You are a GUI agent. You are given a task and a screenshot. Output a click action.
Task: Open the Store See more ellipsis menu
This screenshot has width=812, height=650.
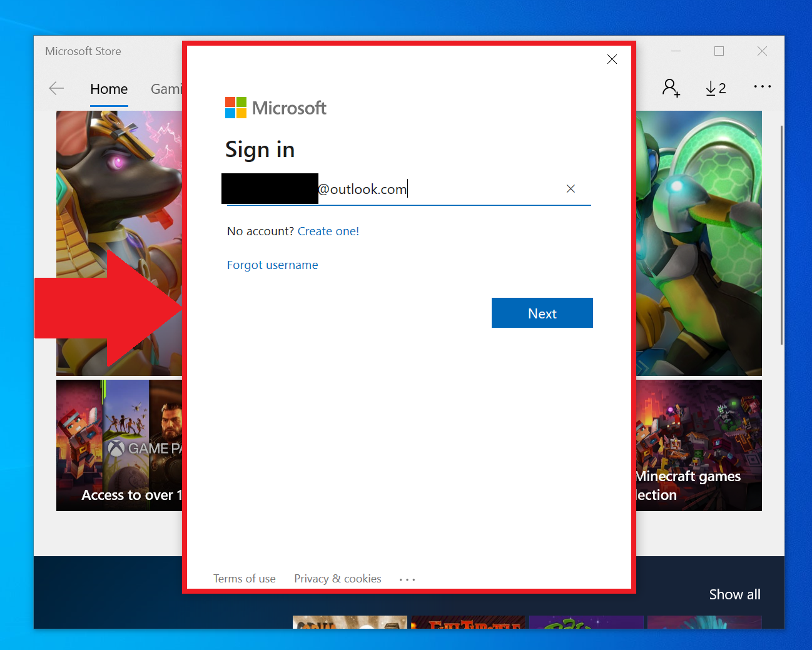(762, 86)
